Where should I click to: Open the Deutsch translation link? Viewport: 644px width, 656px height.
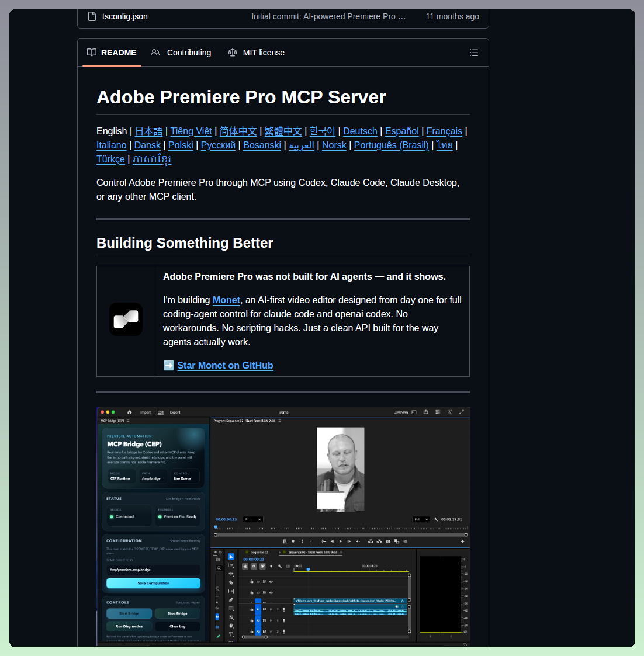click(360, 131)
